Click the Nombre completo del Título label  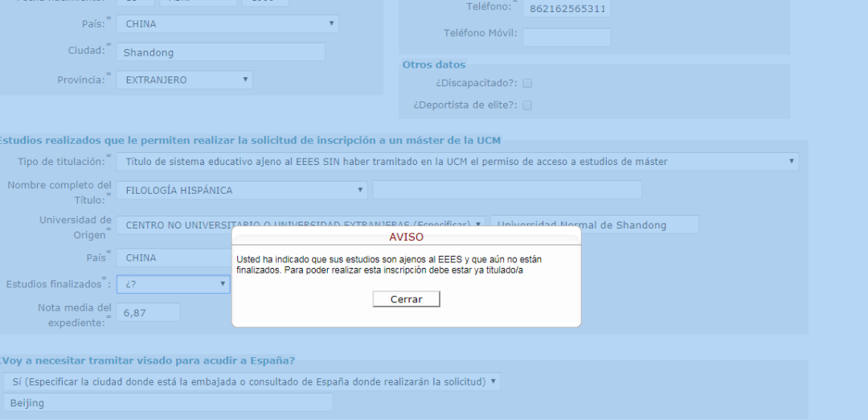tap(59, 191)
